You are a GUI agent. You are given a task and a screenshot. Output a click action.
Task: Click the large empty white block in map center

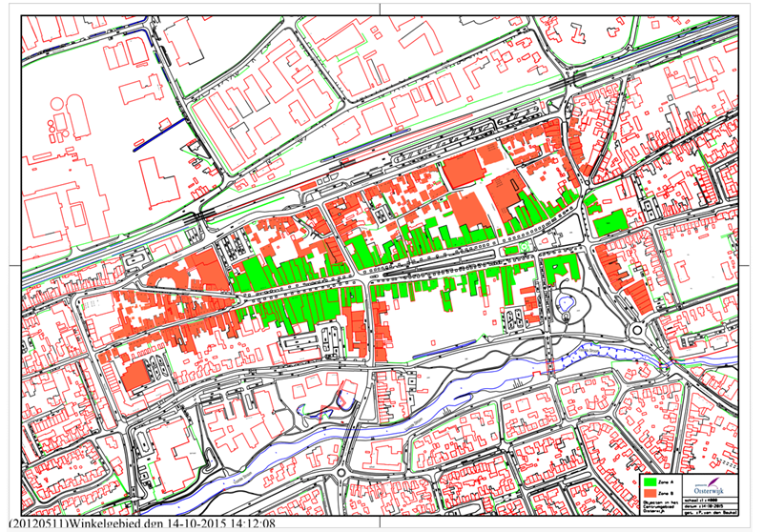[429, 324]
